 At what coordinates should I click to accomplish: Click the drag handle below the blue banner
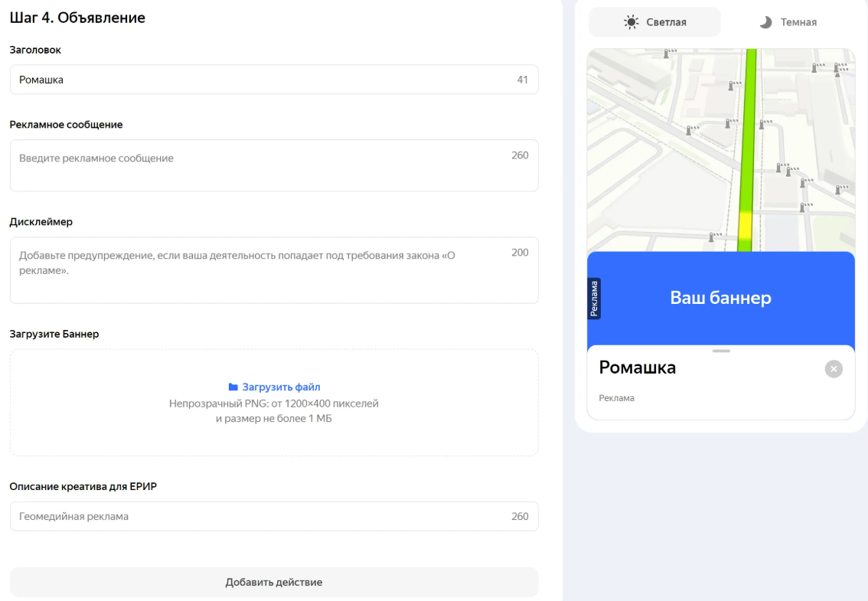(720, 352)
